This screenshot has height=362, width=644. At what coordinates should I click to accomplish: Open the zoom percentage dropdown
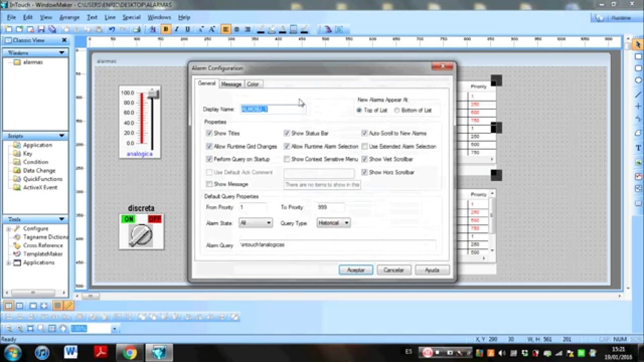coord(114,329)
